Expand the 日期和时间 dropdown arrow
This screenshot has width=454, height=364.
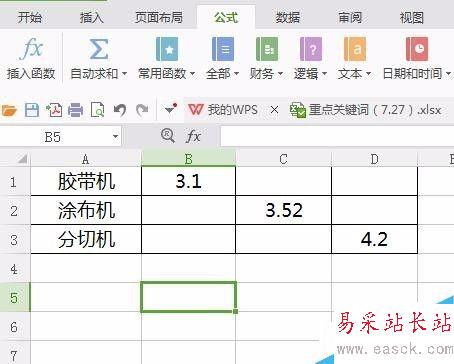tap(448, 73)
